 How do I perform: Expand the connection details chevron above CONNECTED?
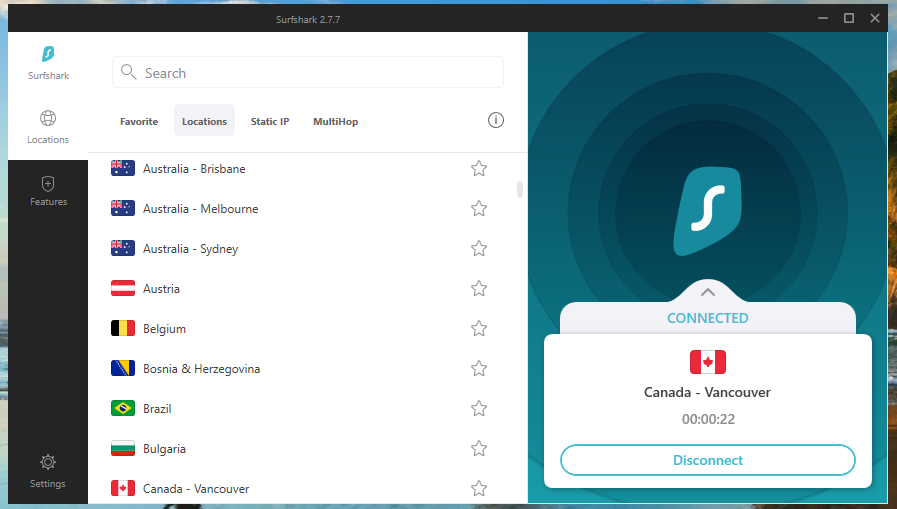(708, 292)
